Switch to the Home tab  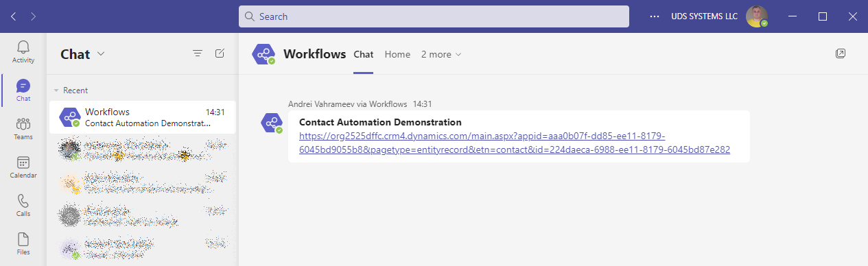point(397,54)
